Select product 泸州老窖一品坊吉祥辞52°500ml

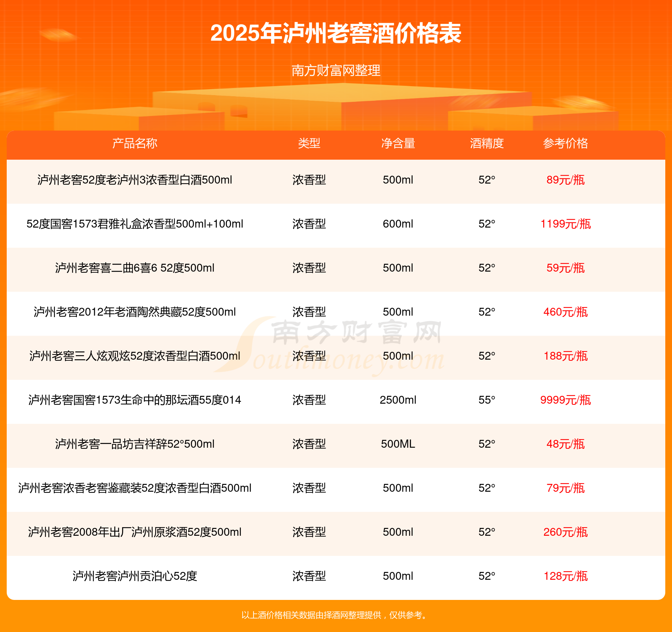coord(135,444)
